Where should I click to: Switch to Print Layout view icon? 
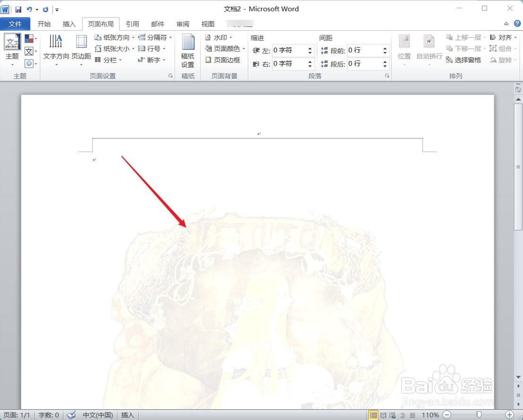(373, 415)
